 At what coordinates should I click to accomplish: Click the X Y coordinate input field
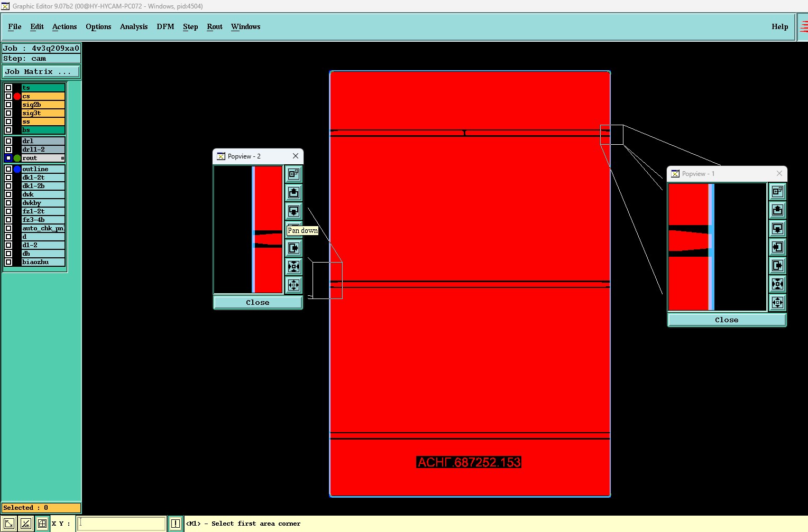[x=122, y=524]
